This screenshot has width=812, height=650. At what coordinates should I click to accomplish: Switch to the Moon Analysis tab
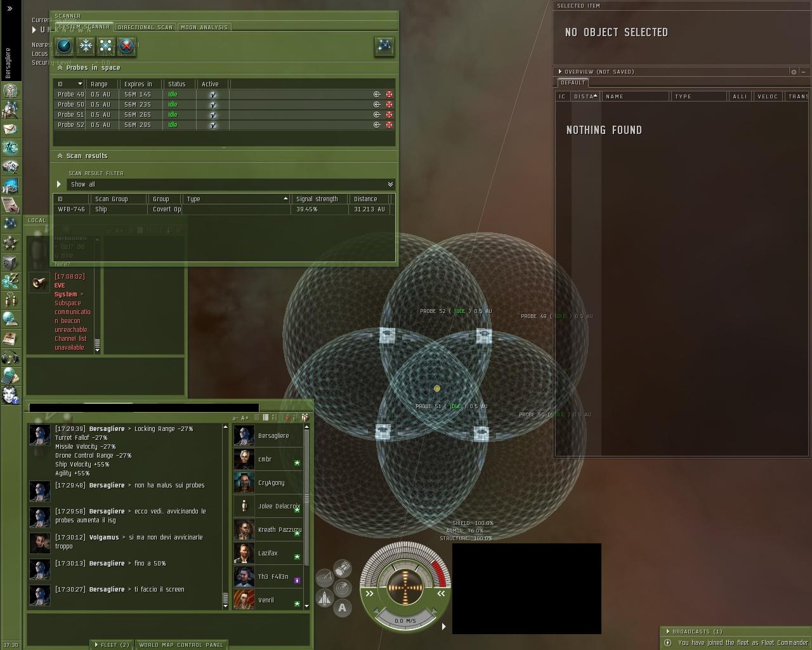(204, 27)
